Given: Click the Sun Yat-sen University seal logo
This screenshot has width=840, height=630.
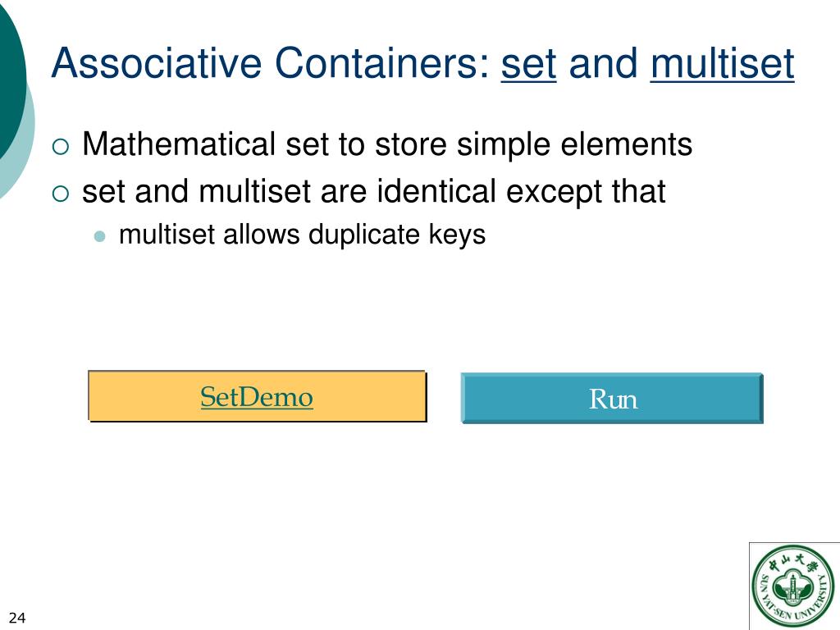Looking at the screenshot, I should click(793, 586).
